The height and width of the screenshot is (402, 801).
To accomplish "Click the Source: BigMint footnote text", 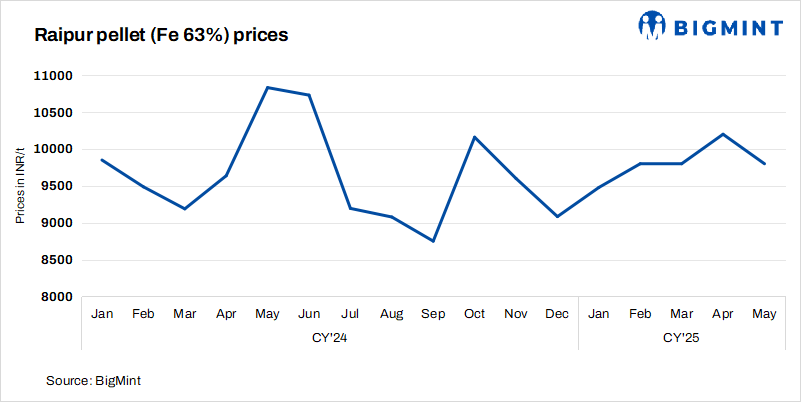I will click(x=96, y=381).
